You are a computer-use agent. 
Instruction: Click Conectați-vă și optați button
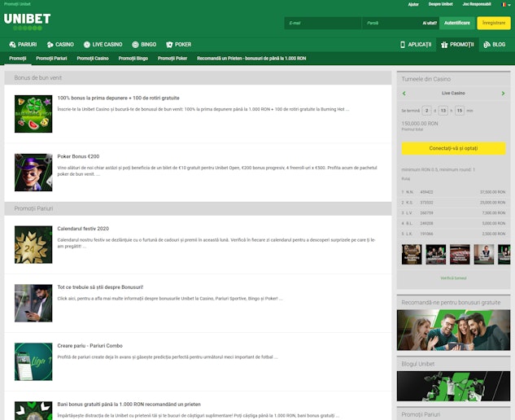point(454,148)
